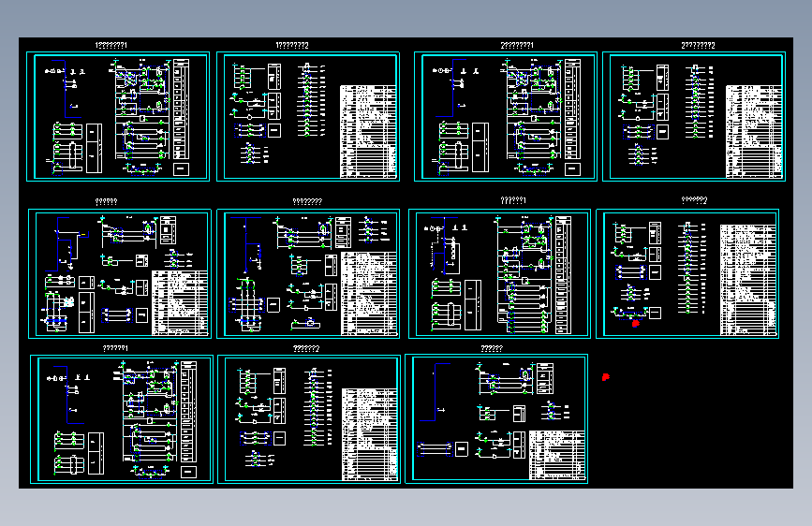This screenshot has width=812, height=526.
Task: Click the sheet title text 2???????2
Action: click(698, 45)
